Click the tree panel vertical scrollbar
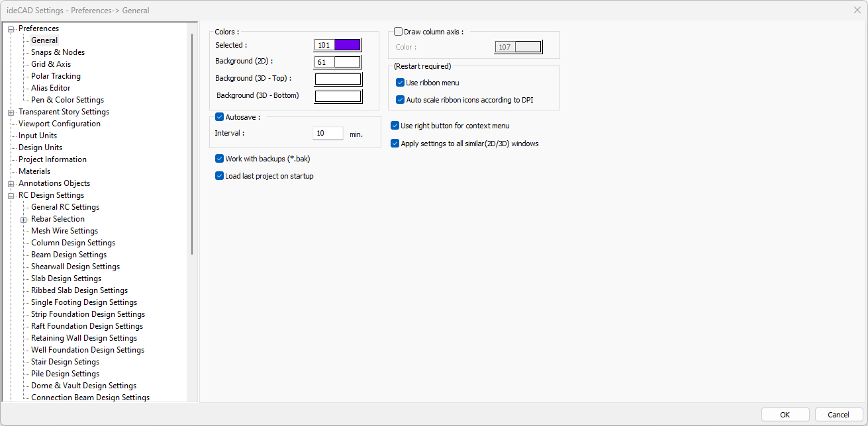 click(192, 144)
